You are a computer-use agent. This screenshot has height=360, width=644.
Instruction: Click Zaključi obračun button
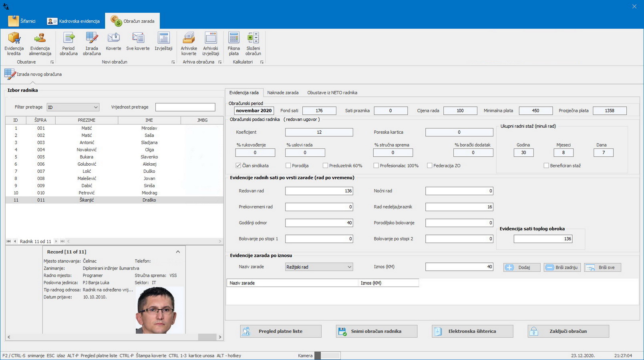tap(568, 331)
